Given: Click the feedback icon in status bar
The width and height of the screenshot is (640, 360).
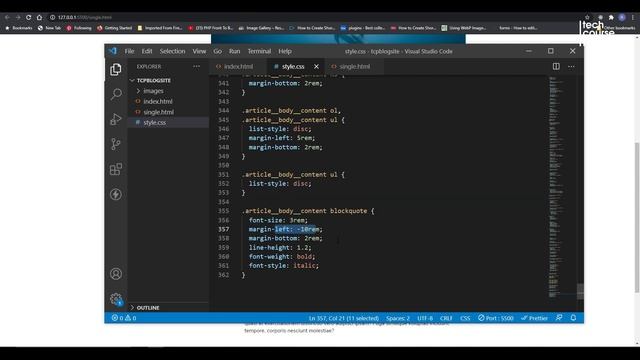Looking at the screenshot, I should pyautogui.click(x=559, y=318).
